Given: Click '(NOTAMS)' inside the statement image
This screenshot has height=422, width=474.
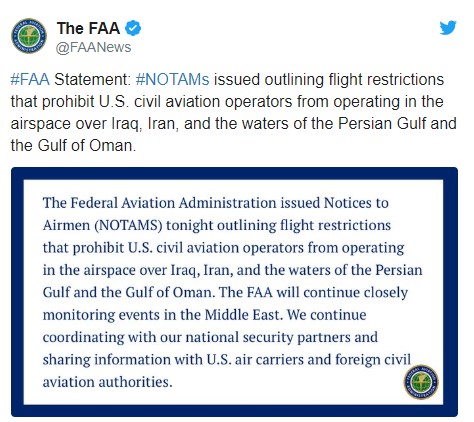Looking at the screenshot, I should tap(128, 226).
